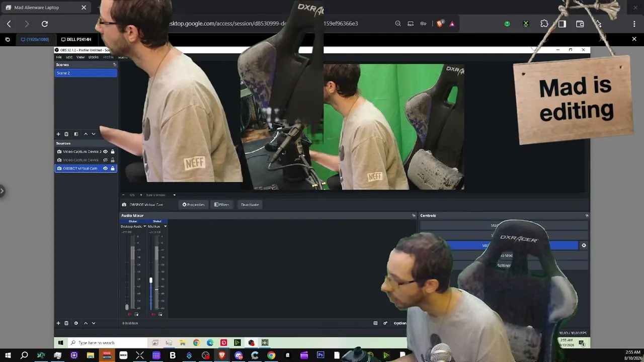The width and height of the screenshot is (644, 362).
Task: Open Desktop Audio channel dropdown arrow
Action: (x=145, y=226)
